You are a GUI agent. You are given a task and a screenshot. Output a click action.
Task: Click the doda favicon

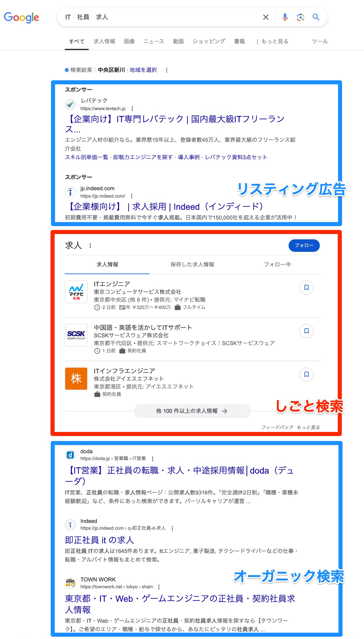point(70,455)
